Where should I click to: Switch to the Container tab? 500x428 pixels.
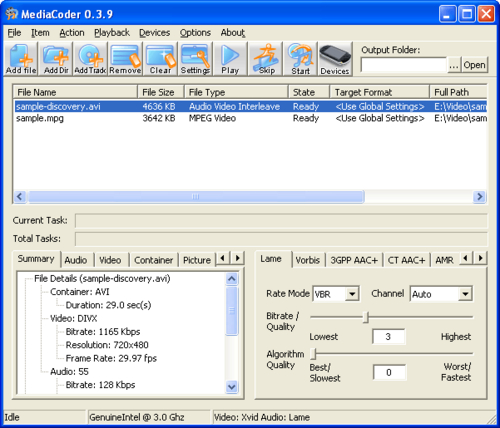click(153, 260)
